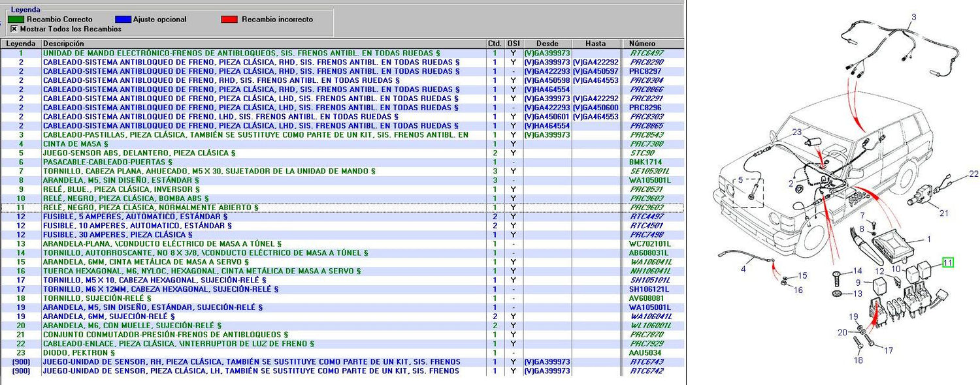Select part number RTC6742
The height and width of the screenshot is (385, 980).
(646, 371)
